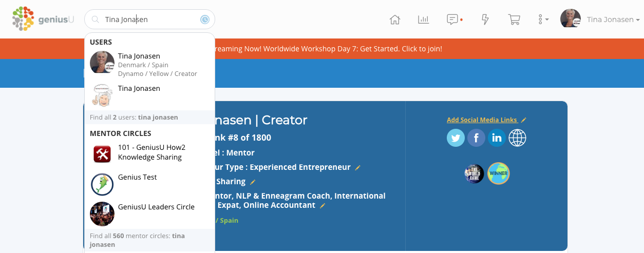The height and width of the screenshot is (253, 644).
Task: Open the shopping cart icon
Action: 514,20
